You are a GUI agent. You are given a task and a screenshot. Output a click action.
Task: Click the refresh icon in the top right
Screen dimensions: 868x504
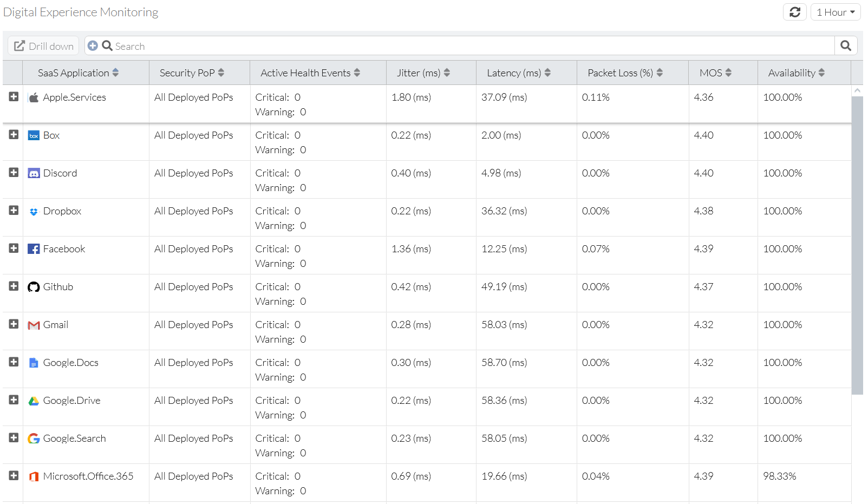[x=794, y=11]
